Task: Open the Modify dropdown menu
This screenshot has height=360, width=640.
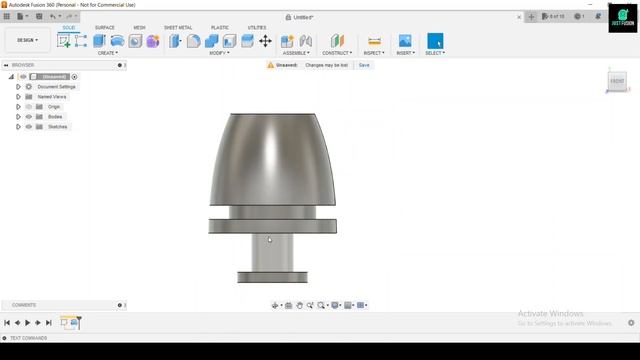Action: coord(219,53)
